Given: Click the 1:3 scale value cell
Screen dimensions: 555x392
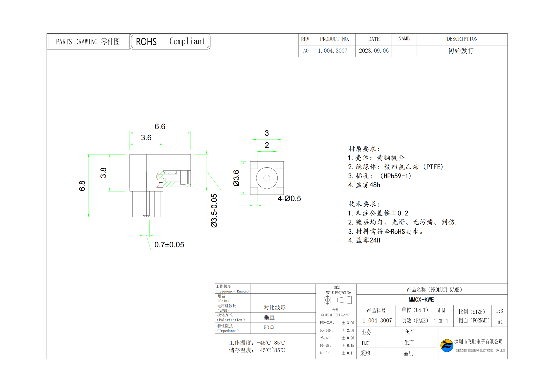Looking at the screenshot, I should (x=499, y=311).
